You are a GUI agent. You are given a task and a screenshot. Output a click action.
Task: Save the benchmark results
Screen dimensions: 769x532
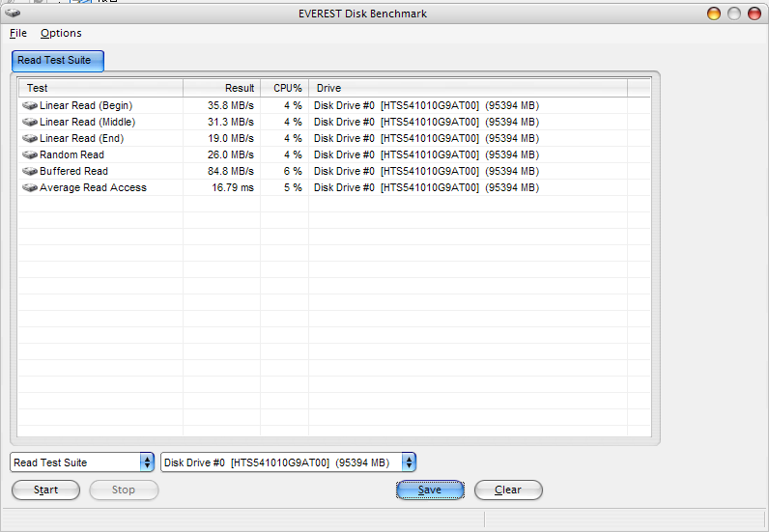click(430, 490)
